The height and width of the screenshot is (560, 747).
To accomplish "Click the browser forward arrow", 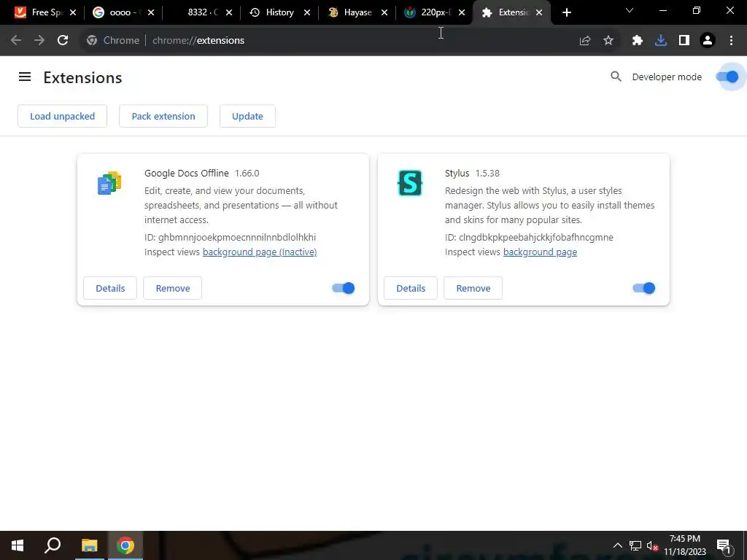I will tap(39, 41).
